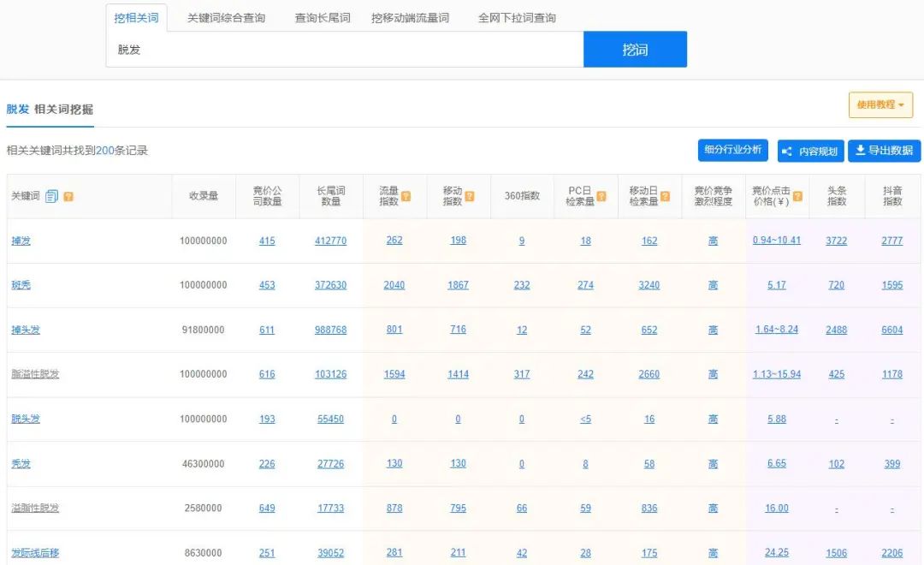Click the blue 挖词 search button
The width and height of the screenshot is (924, 565).
[635, 50]
